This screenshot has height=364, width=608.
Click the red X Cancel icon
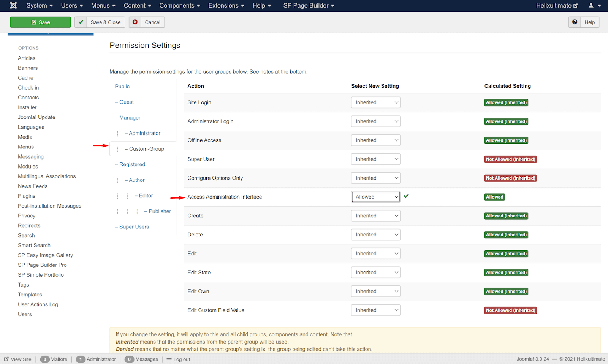[135, 22]
